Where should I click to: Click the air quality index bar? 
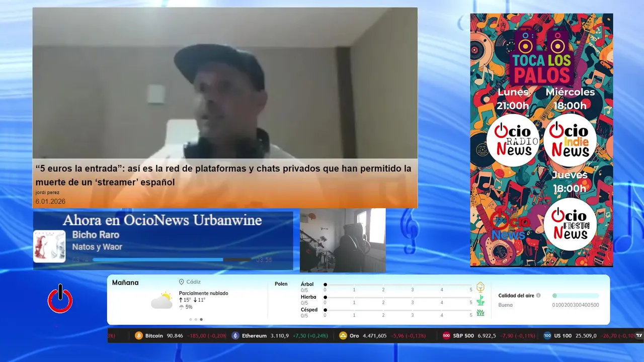coord(576,296)
